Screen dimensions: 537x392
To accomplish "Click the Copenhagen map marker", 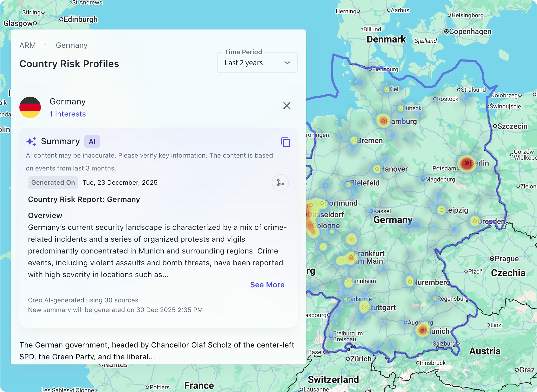I will [x=446, y=31].
